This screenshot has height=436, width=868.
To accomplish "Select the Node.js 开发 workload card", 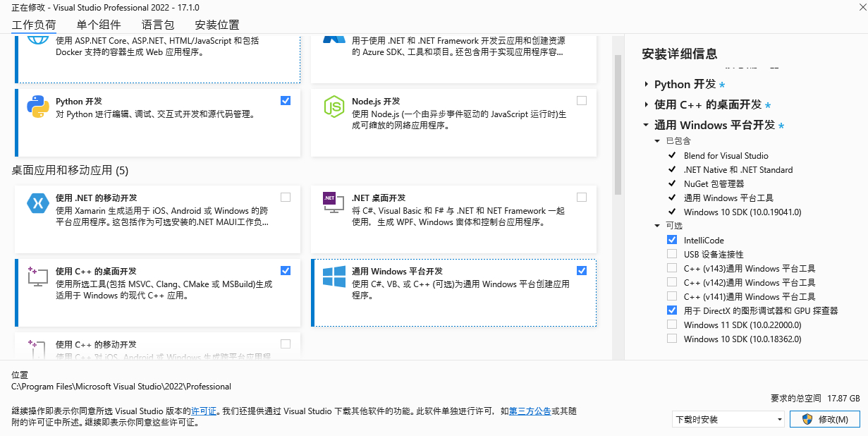I will (x=454, y=123).
